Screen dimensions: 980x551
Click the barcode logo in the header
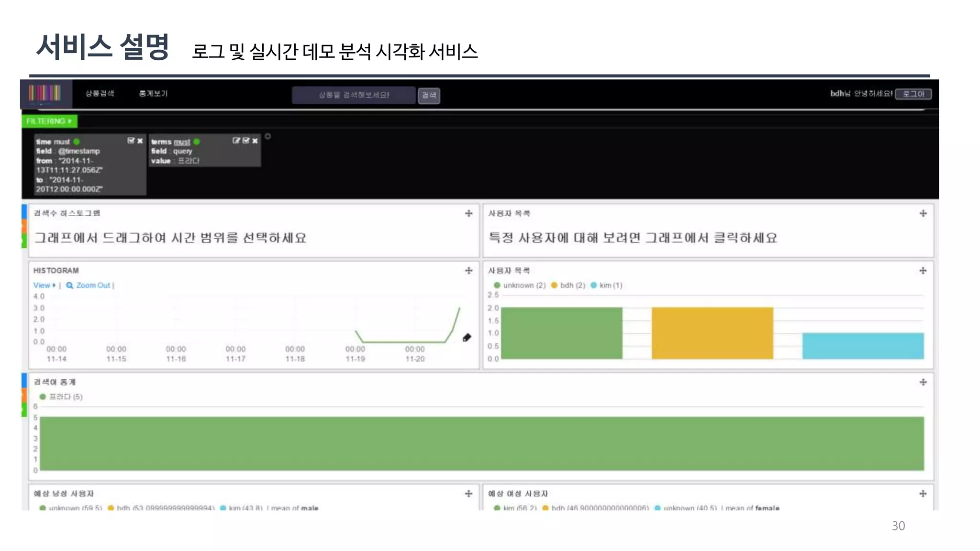[x=45, y=93]
